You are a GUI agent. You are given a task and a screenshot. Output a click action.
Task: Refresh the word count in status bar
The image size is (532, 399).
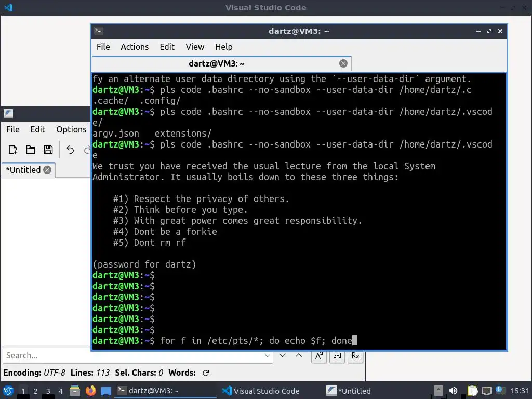click(x=206, y=373)
